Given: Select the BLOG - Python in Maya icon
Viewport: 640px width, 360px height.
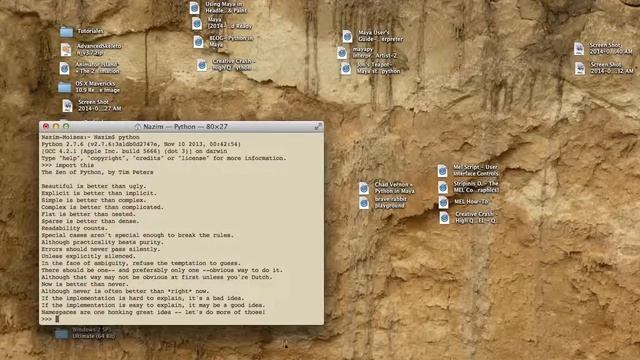Looking at the screenshot, I should [198, 42].
